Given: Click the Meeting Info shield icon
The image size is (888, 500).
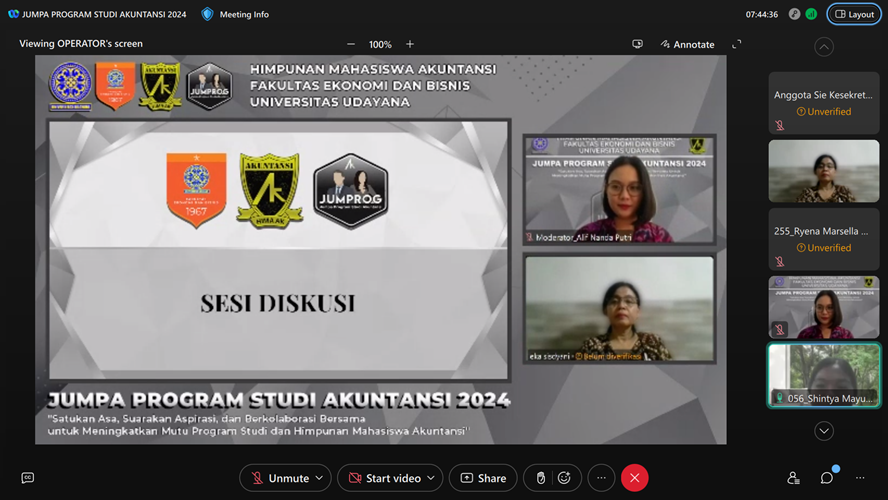Looking at the screenshot, I should click(x=207, y=14).
